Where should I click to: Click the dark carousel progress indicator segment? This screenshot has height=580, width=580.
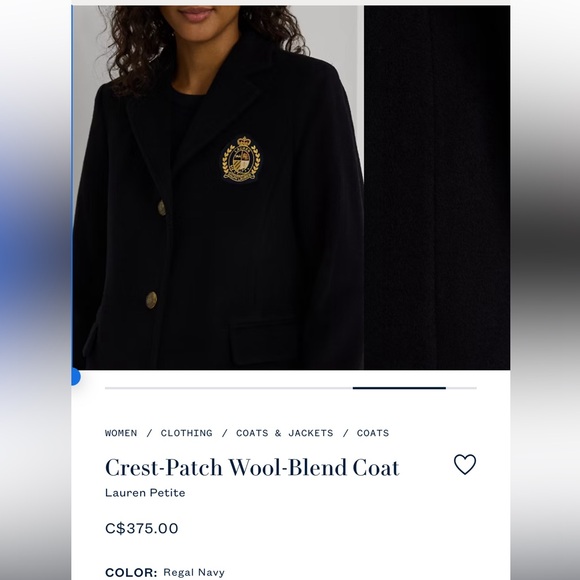[399, 388]
